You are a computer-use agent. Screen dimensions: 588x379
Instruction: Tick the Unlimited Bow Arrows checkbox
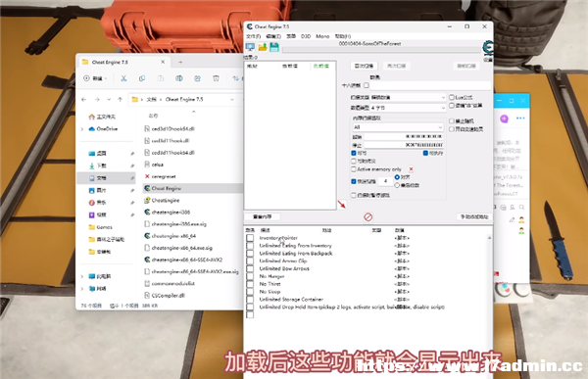coord(250,268)
